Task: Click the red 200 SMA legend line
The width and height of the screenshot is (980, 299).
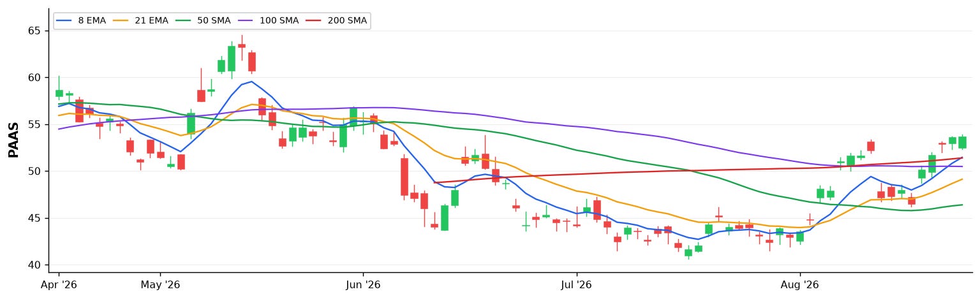Action: click(315, 21)
